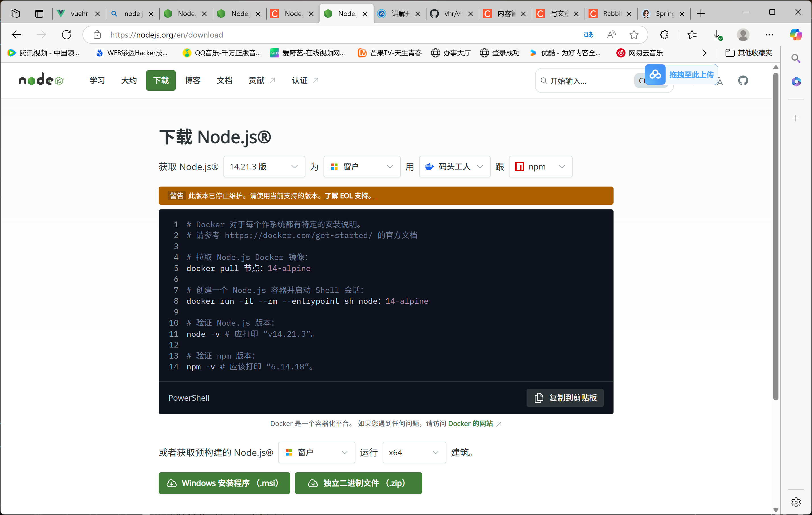Click sidebar settings gear icon
The height and width of the screenshot is (515, 812).
tap(796, 502)
